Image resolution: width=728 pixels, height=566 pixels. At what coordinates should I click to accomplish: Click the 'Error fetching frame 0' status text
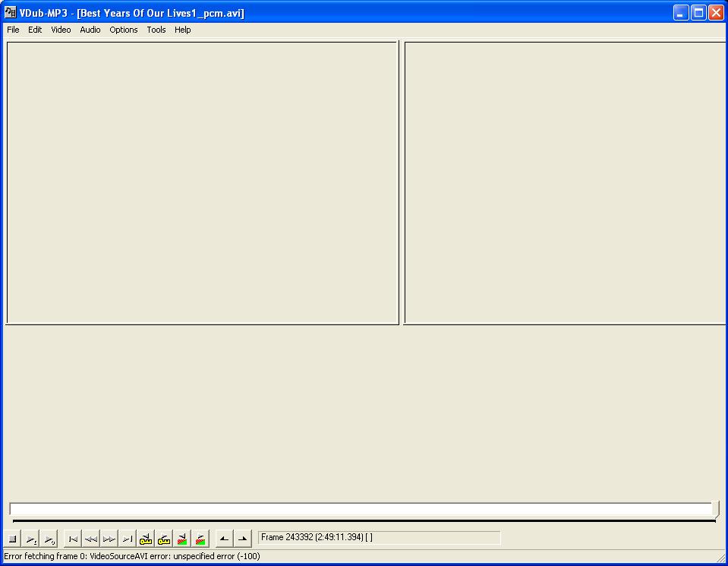pos(132,556)
